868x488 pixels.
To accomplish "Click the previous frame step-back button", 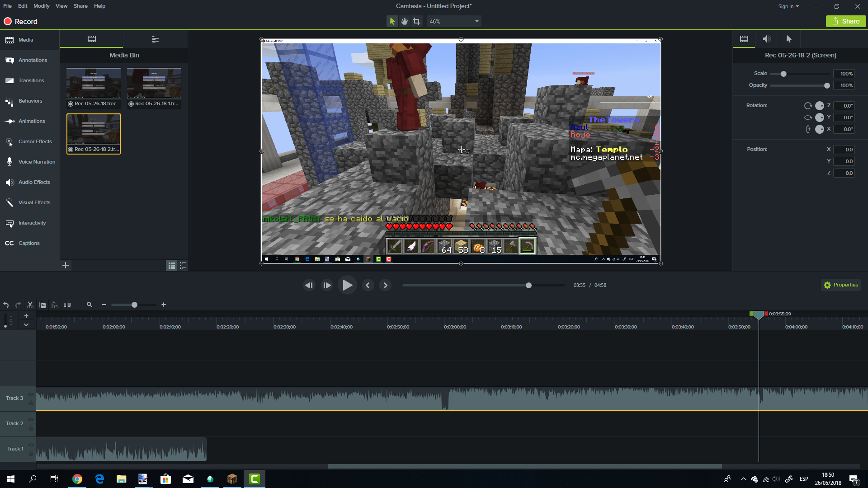I will (309, 285).
